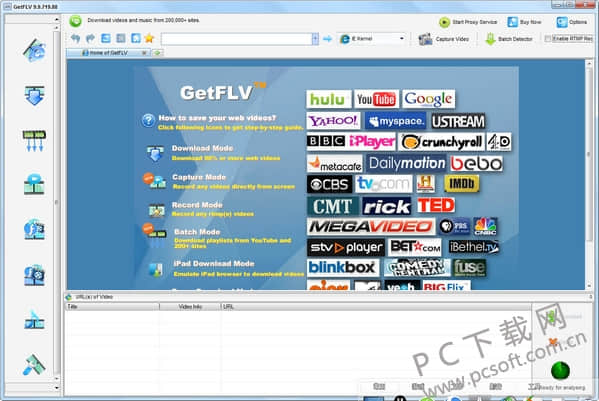Open the web browser icon in sidebar
The image size is (599, 401).
[34, 50]
